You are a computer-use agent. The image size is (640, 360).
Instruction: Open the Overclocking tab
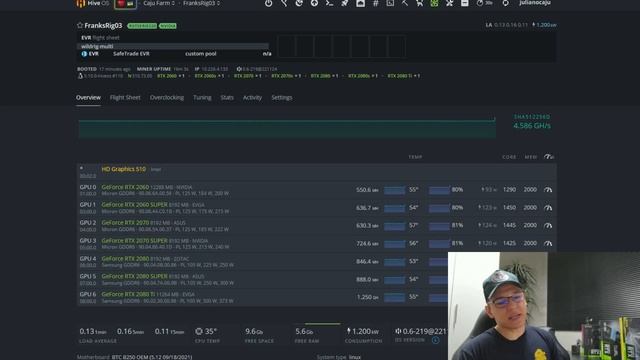pos(167,98)
